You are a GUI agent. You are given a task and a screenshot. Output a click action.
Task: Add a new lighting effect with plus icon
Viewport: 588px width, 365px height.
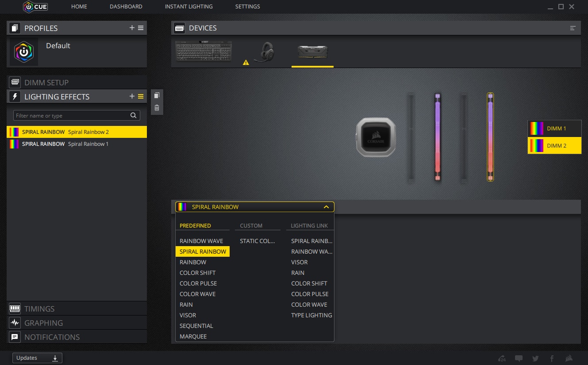[x=132, y=96]
